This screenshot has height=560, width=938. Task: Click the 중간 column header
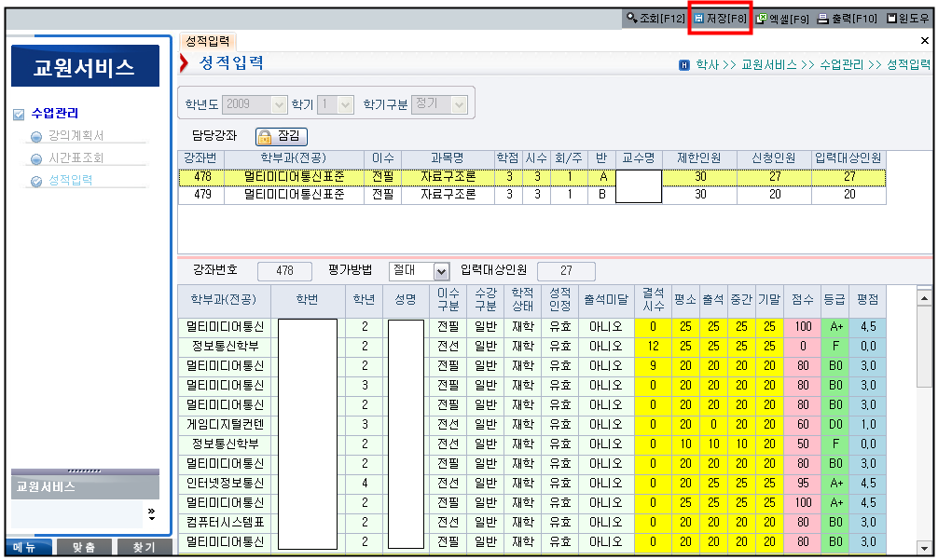(742, 300)
